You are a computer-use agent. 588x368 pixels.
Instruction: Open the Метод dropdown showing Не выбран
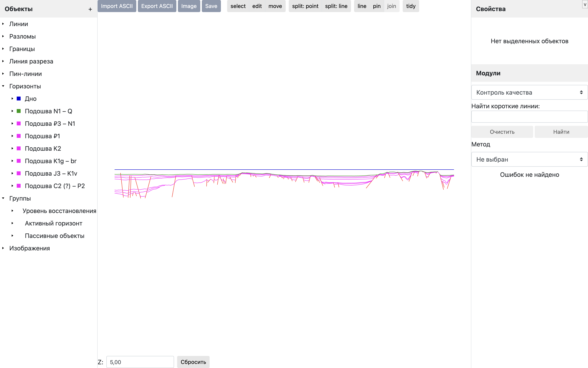click(529, 159)
